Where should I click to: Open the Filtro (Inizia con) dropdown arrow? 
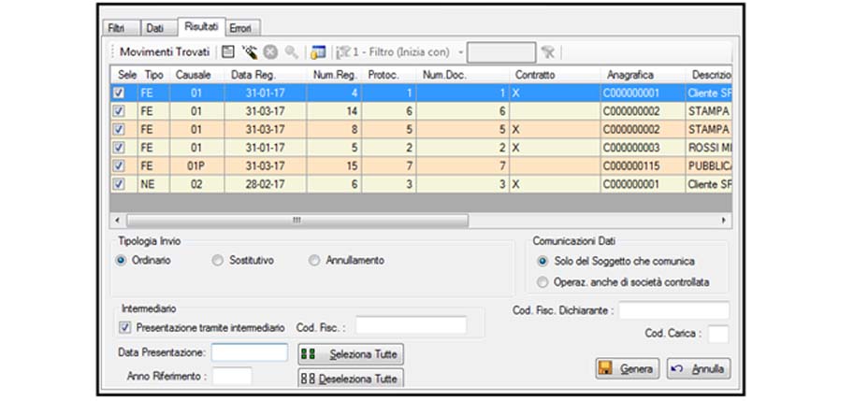pyautogui.click(x=460, y=52)
